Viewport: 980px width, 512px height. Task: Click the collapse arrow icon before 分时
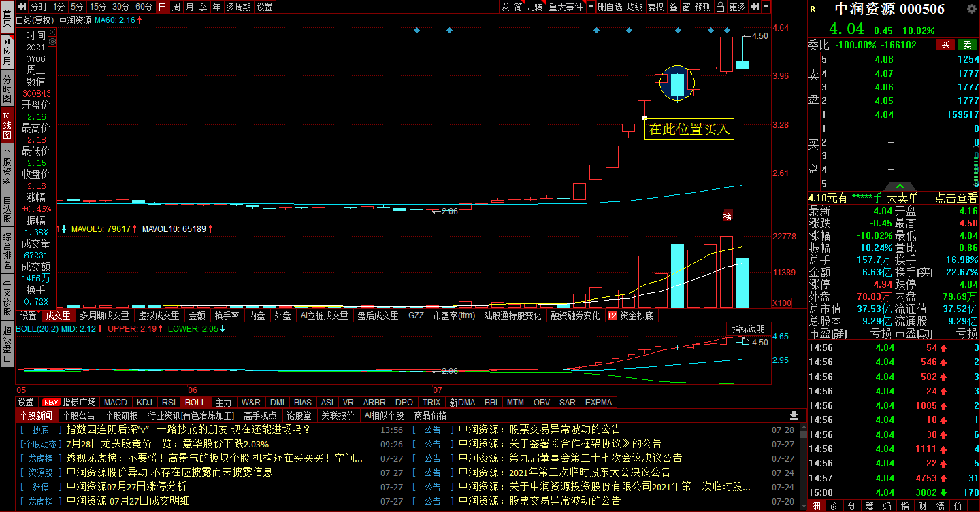(x=20, y=7)
